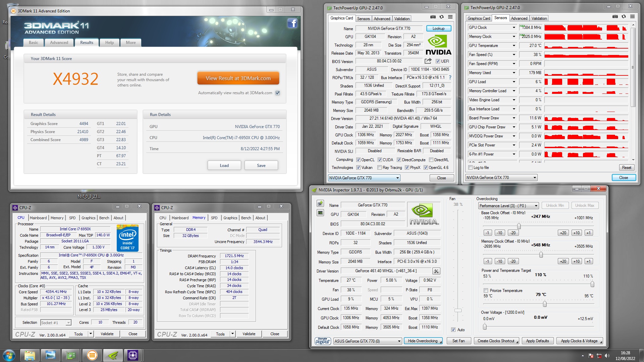The width and height of the screenshot is (644, 362).
Task: Uncheck automatically view results at 3DMark.com
Action: pyautogui.click(x=277, y=93)
